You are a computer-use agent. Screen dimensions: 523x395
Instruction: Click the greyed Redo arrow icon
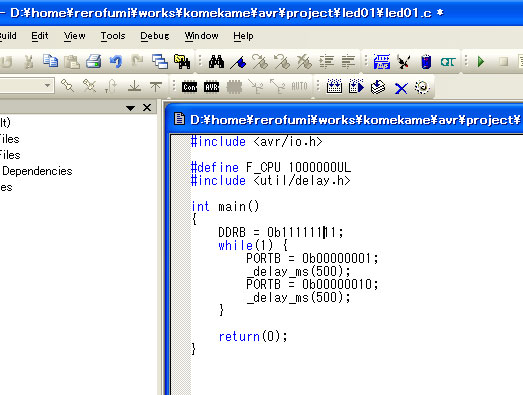point(137,62)
